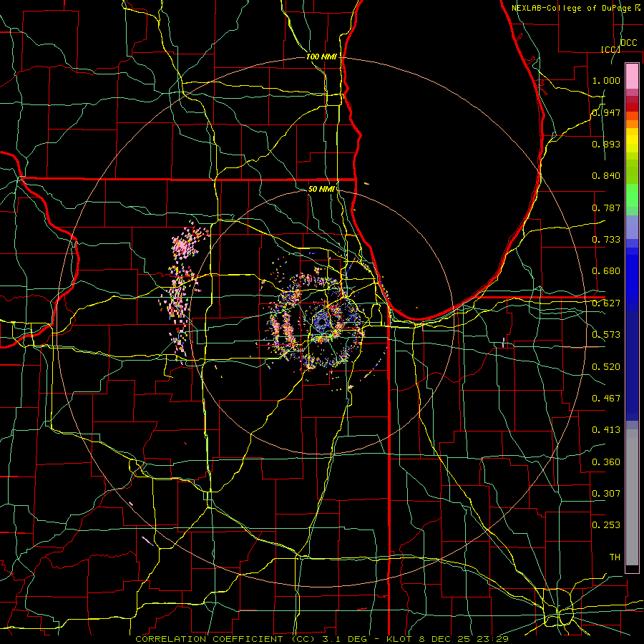Click the blue circular echo at radar center
Screen dimensions: 644x644
[x=321, y=323]
